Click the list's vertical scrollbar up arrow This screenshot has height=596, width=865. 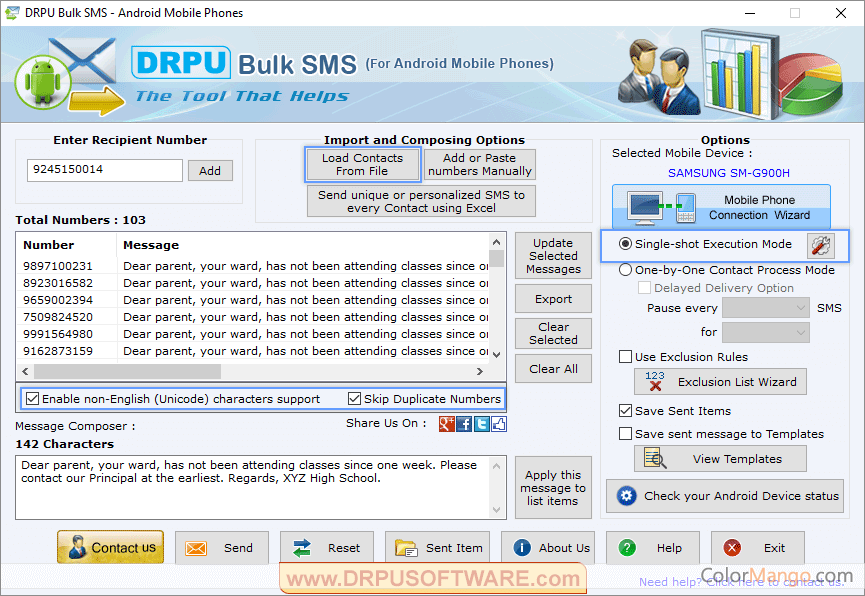pos(496,242)
